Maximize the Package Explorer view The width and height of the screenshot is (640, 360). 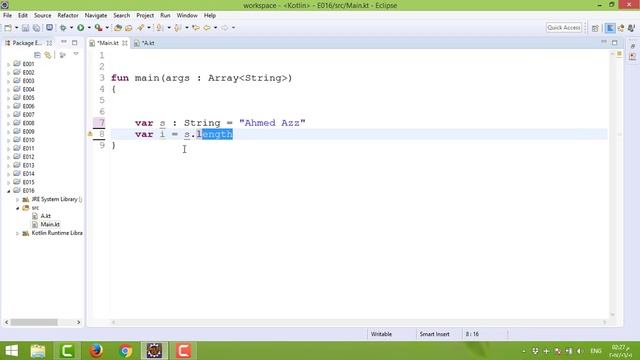tap(75, 42)
